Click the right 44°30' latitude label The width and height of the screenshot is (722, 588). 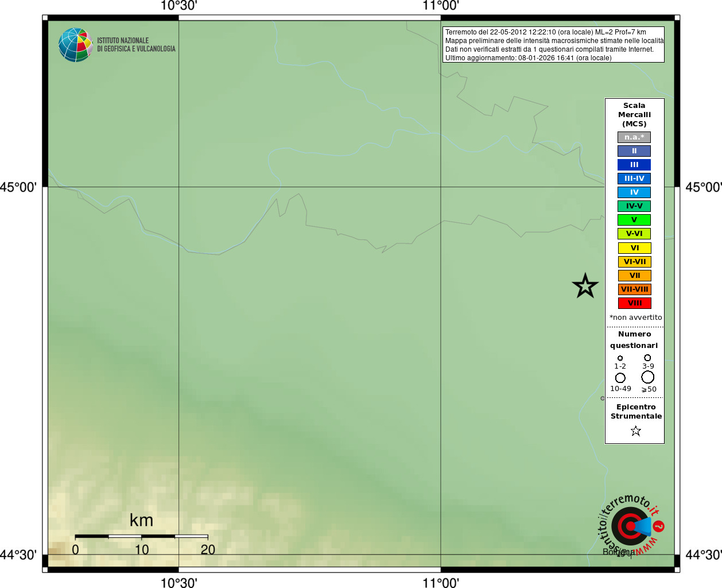tap(704, 555)
